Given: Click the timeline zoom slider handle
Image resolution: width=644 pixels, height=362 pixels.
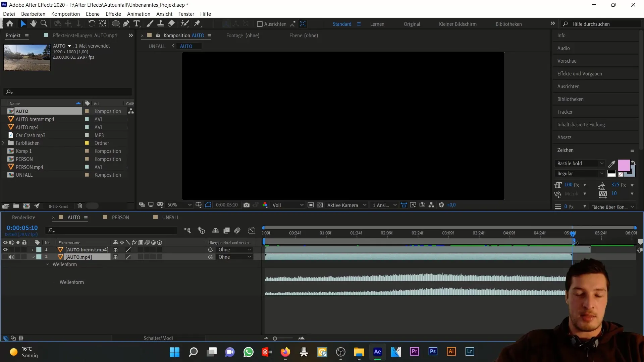Looking at the screenshot, I should pyautogui.click(x=275, y=339).
